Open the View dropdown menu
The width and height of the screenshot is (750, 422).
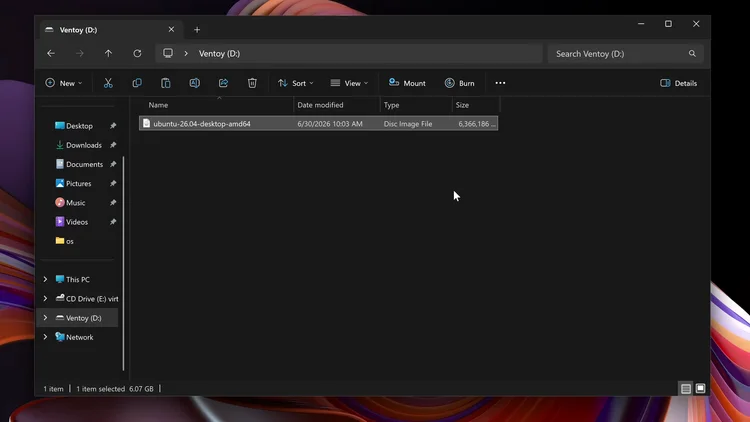click(349, 83)
